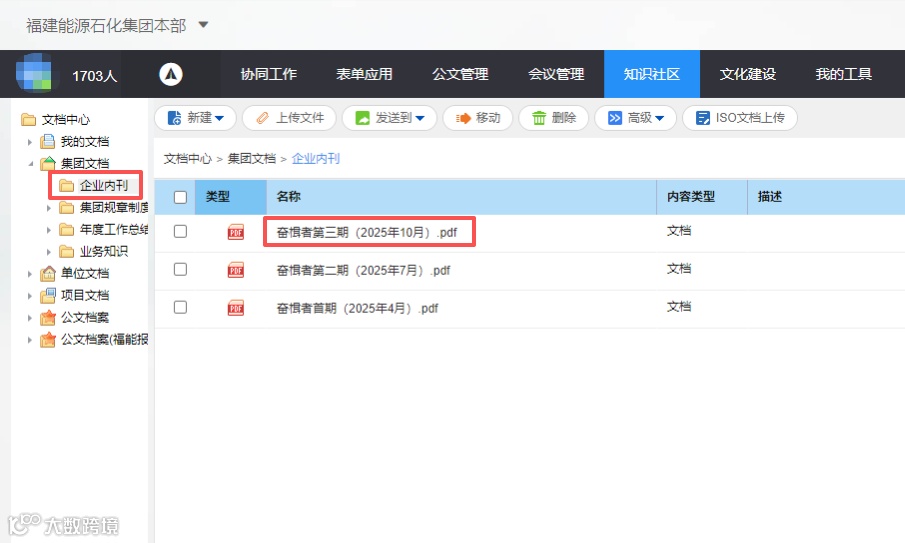Click the 发送到 green share icon
This screenshot has width=905, height=543.
362,118
